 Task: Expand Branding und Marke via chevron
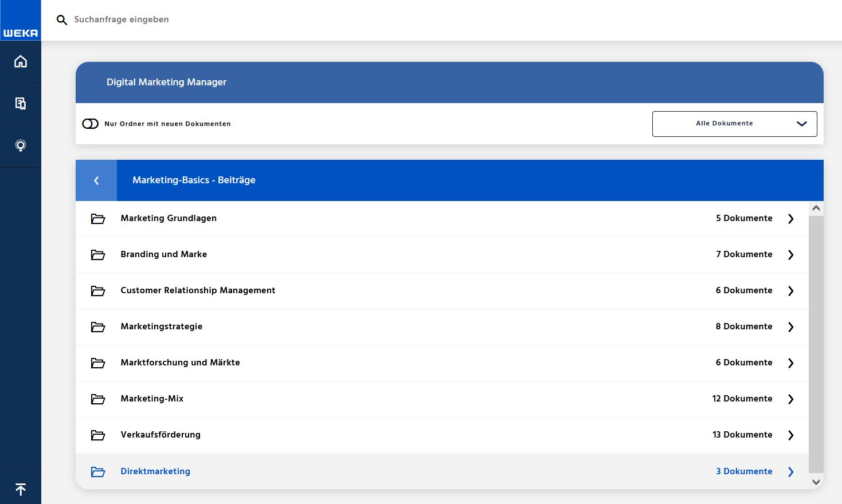(790, 255)
